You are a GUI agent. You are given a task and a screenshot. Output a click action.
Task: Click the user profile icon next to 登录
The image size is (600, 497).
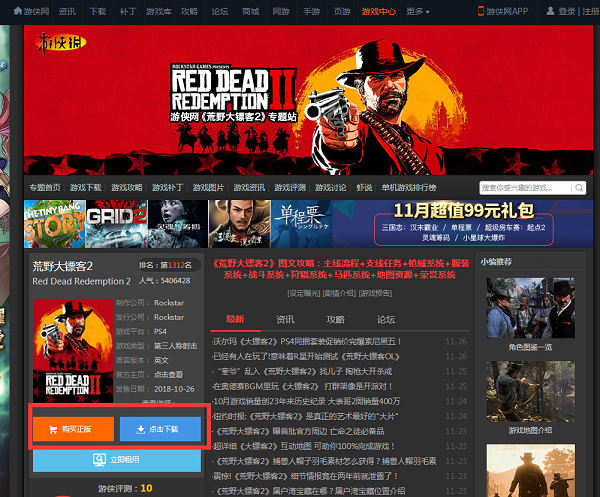[550, 11]
